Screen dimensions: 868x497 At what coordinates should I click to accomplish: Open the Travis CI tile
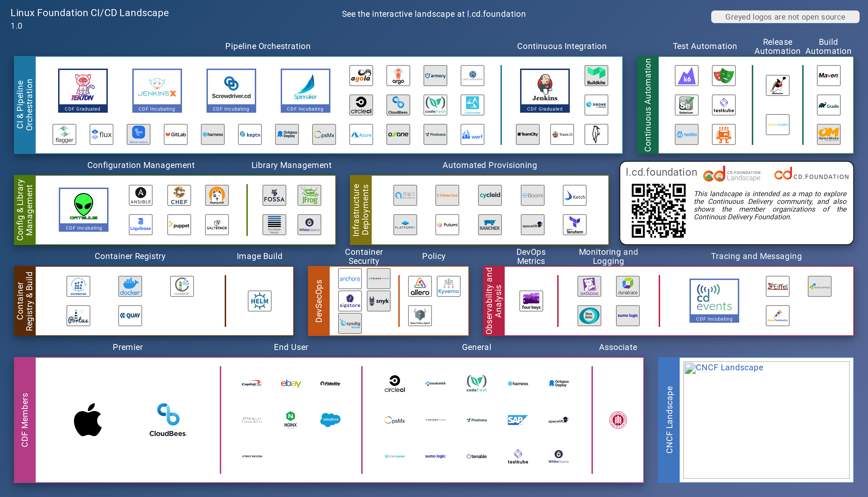[x=562, y=135]
